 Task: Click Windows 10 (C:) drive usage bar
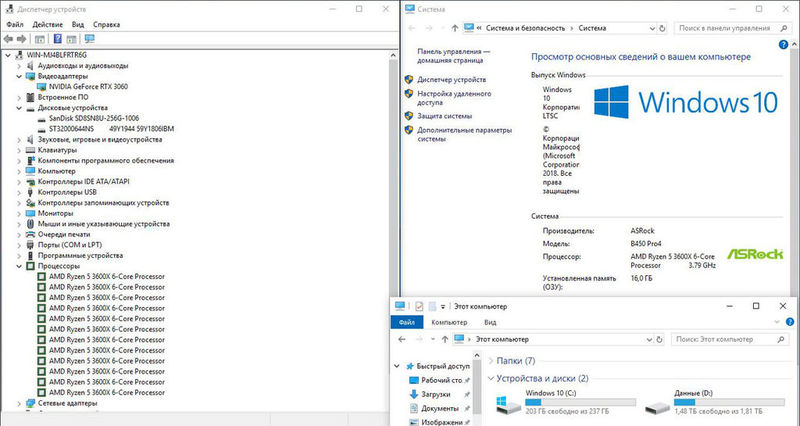581,403
